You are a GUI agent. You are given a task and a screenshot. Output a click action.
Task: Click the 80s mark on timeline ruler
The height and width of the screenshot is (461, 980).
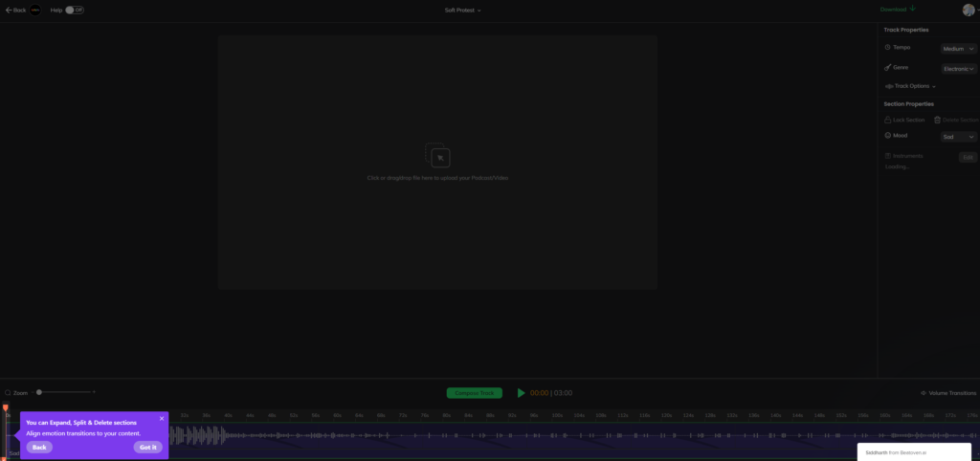click(x=446, y=415)
